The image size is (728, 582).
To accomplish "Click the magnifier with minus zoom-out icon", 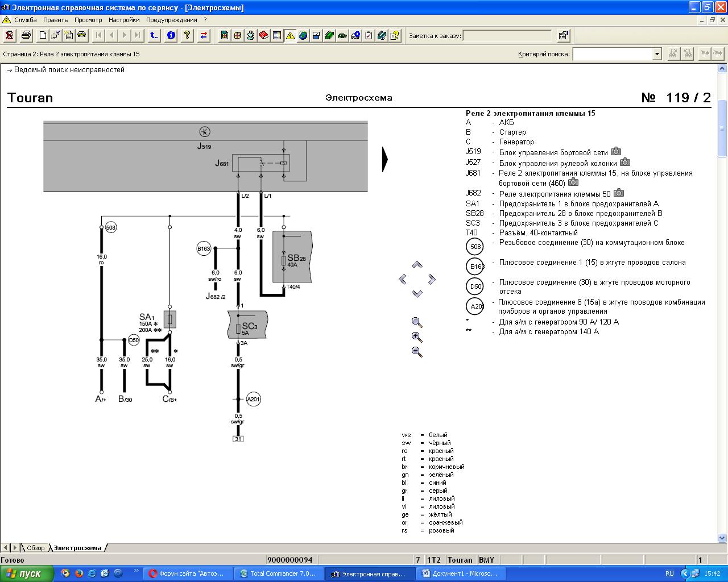I will (417, 352).
